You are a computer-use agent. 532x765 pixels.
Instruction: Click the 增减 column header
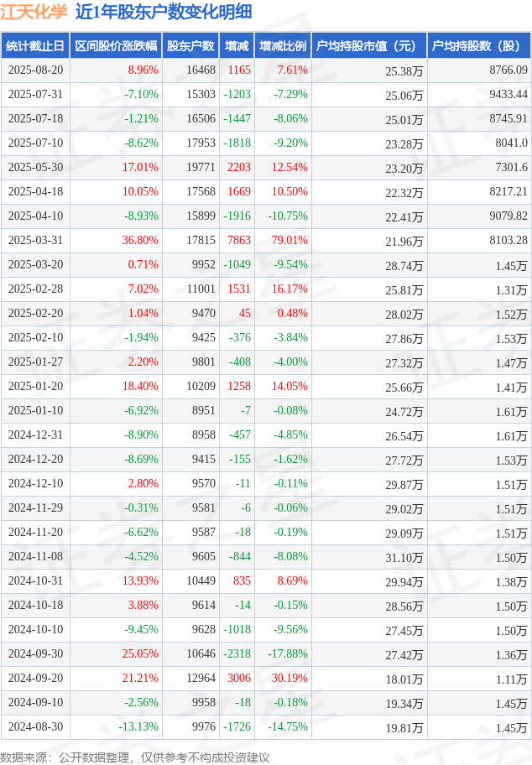point(237,46)
